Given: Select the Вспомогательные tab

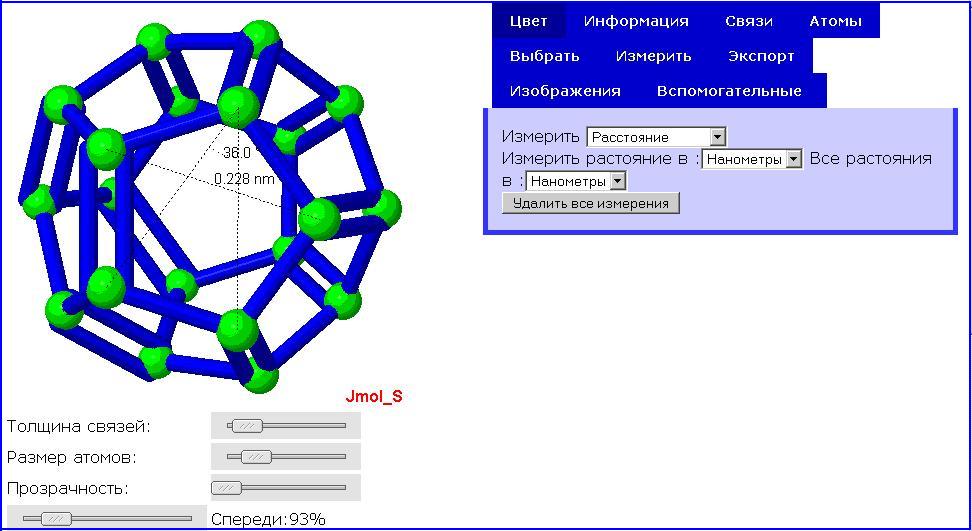Looking at the screenshot, I should 729,90.
